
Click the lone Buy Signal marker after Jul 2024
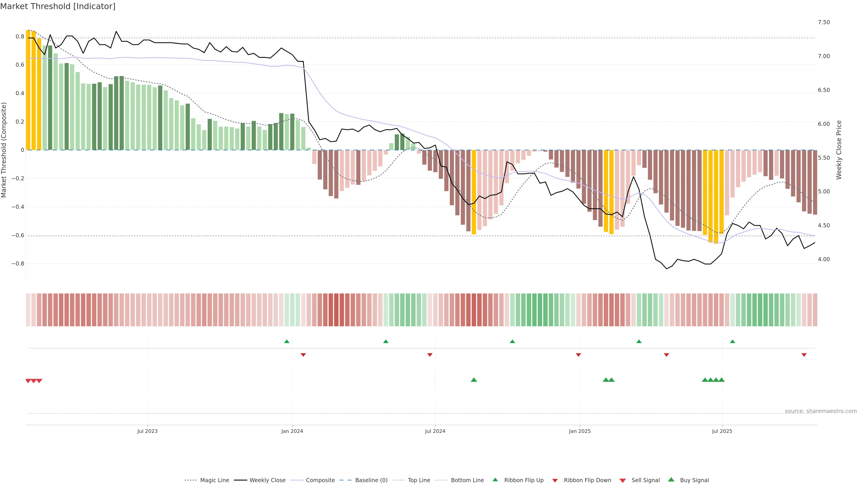tap(474, 380)
